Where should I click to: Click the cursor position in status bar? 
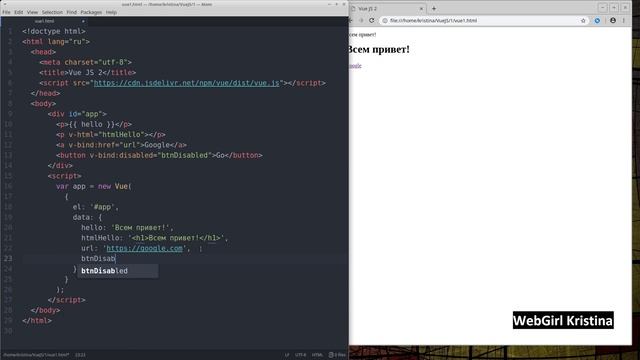(x=80, y=355)
